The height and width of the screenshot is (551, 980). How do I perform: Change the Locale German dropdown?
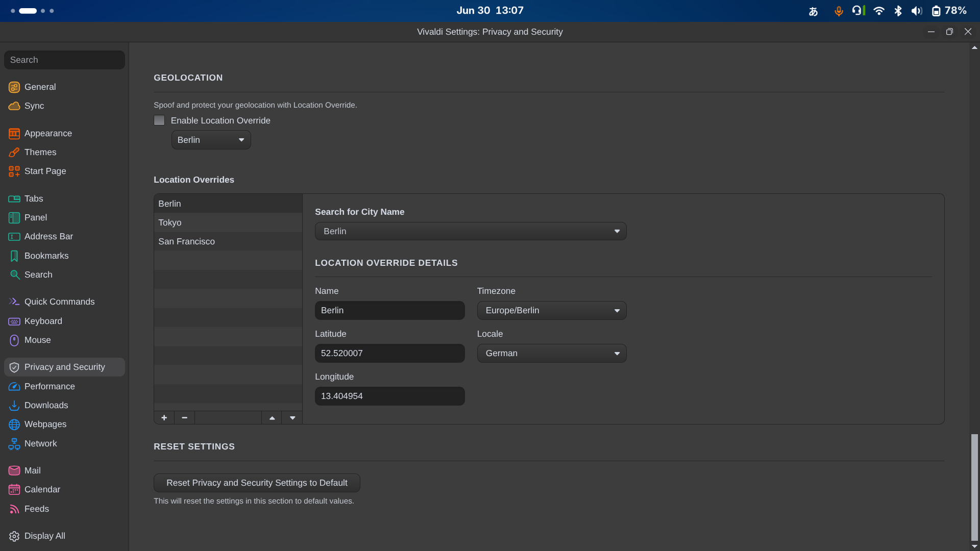pos(552,353)
